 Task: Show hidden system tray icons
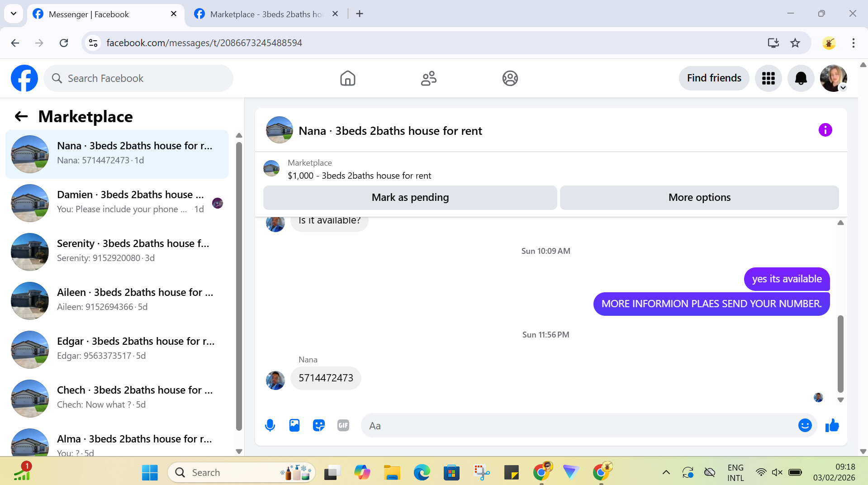coord(666,473)
